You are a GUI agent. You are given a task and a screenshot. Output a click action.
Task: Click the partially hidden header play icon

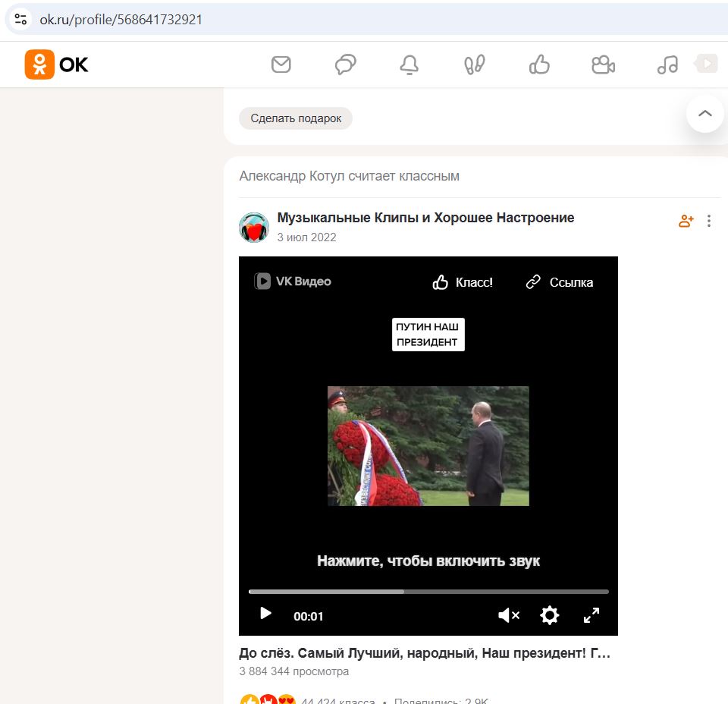[706, 64]
